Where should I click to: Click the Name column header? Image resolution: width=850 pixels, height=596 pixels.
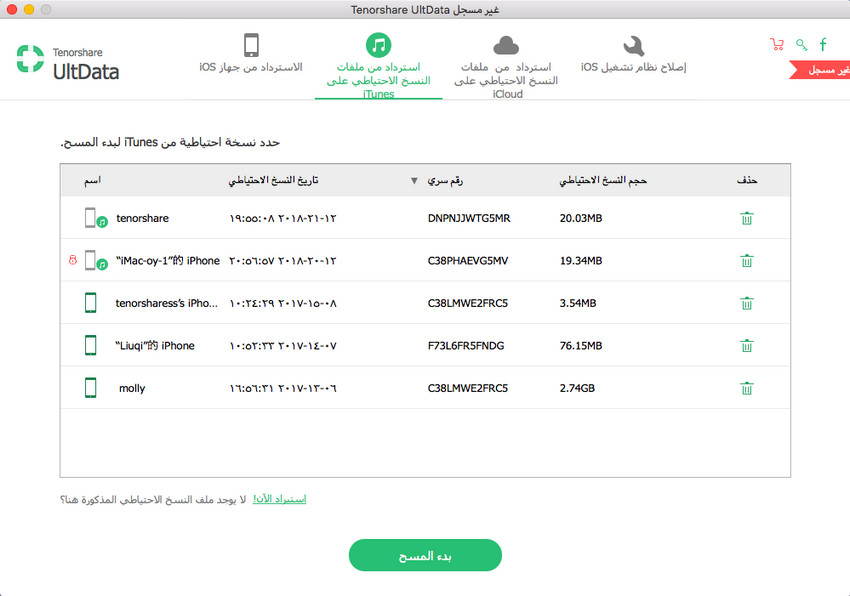[x=93, y=181]
